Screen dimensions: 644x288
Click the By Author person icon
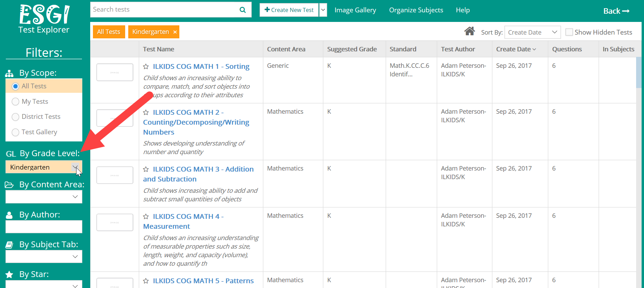[x=9, y=215]
